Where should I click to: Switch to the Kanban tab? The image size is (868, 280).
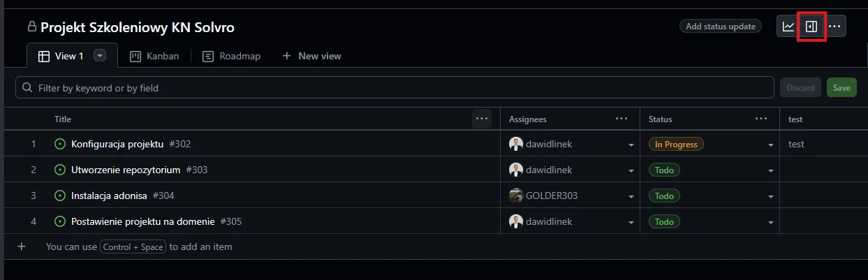coord(154,56)
